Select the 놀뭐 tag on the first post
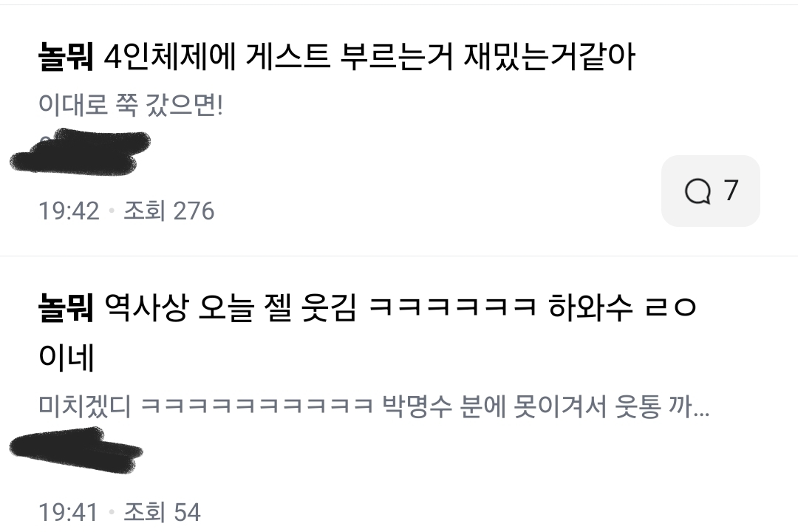The height and width of the screenshot is (532, 798). click(66, 57)
